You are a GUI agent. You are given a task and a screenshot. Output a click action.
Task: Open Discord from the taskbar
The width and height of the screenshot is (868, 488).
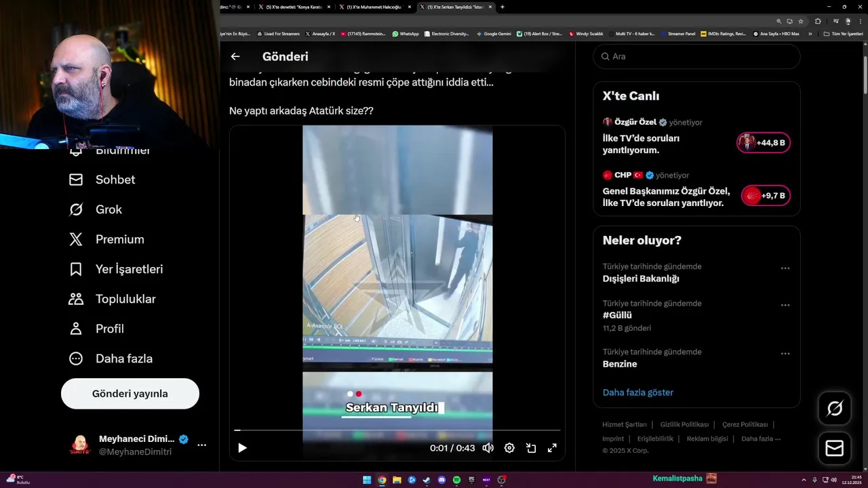coord(441,480)
